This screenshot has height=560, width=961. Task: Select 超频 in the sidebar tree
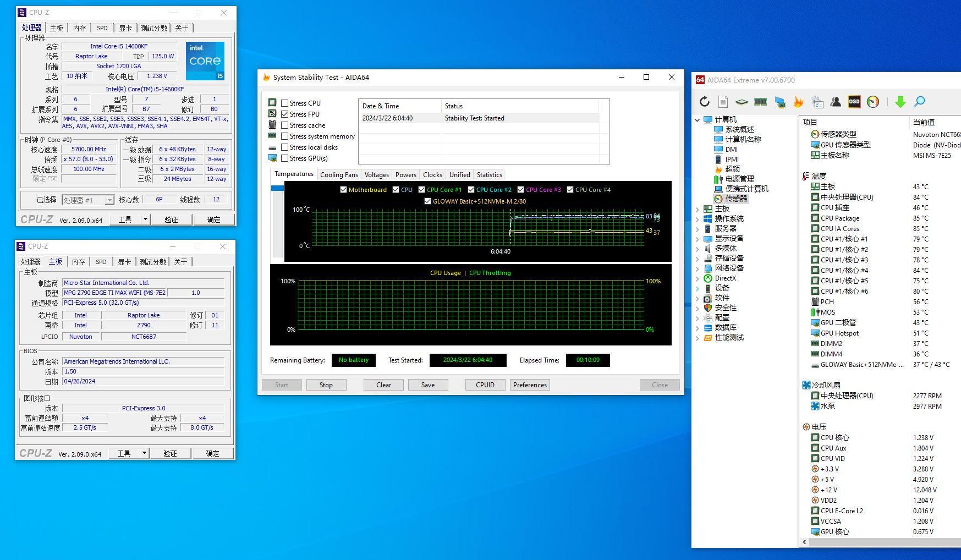pyautogui.click(x=732, y=169)
